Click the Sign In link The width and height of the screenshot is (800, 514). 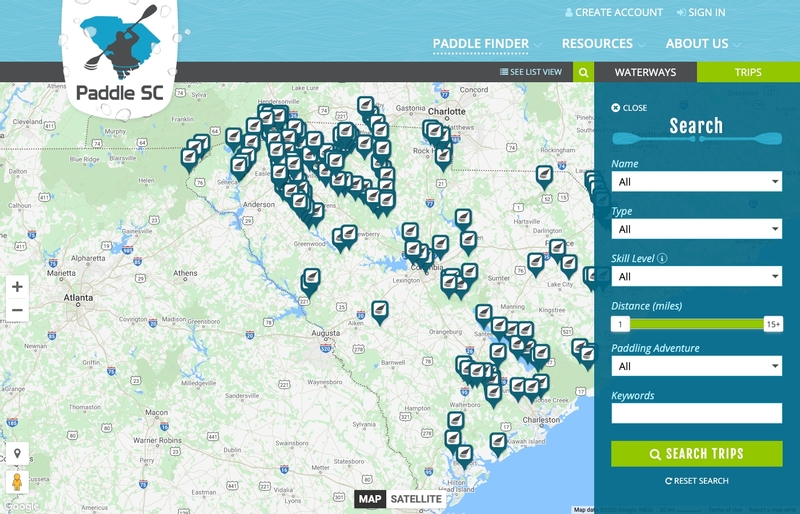tap(701, 12)
